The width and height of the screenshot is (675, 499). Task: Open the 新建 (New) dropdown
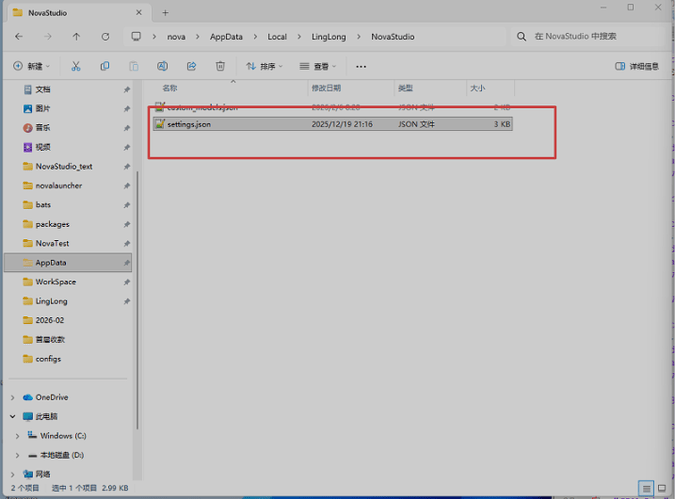coord(31,66)
